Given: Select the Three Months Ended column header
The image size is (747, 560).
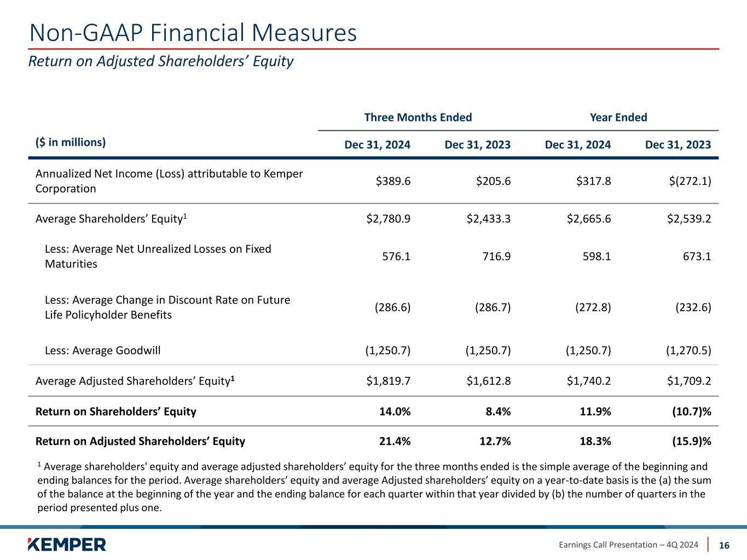Looking at the screenshot, I should point(418,118).
